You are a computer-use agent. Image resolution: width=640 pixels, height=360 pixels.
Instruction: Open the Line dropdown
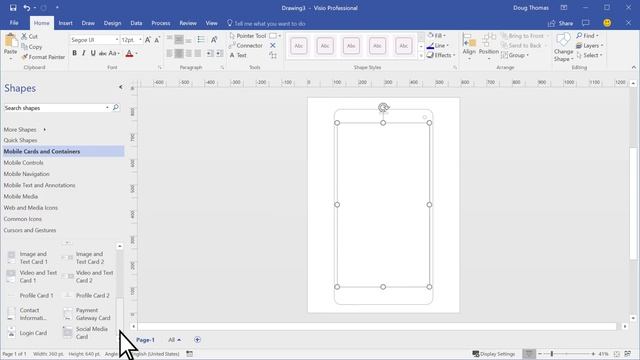coord(438,45)
